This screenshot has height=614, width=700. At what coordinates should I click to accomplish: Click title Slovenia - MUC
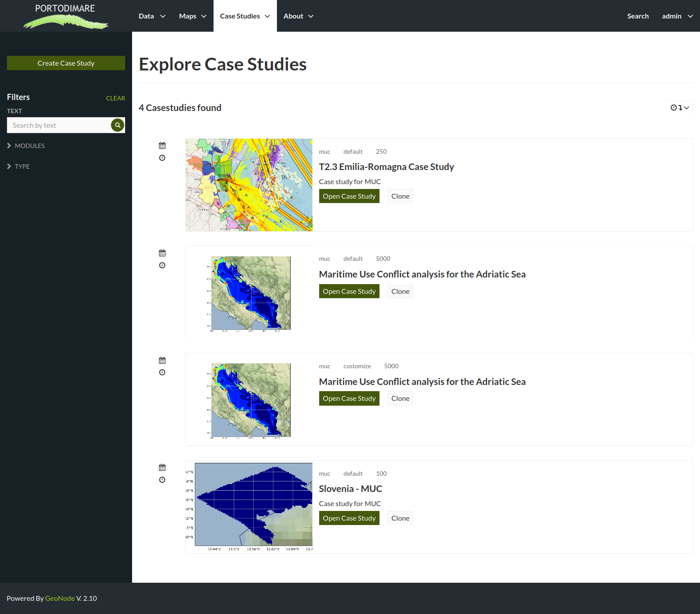point(350,489)
